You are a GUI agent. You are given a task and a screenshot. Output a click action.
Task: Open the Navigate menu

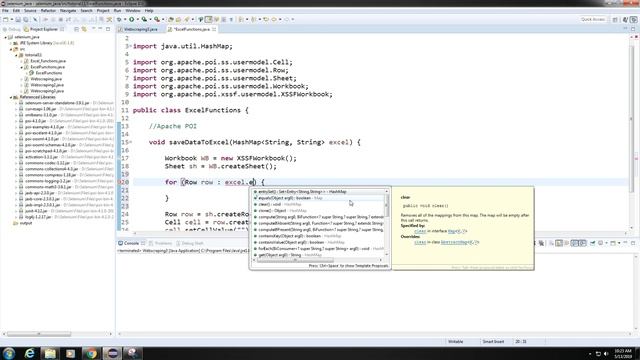point(68,11)
